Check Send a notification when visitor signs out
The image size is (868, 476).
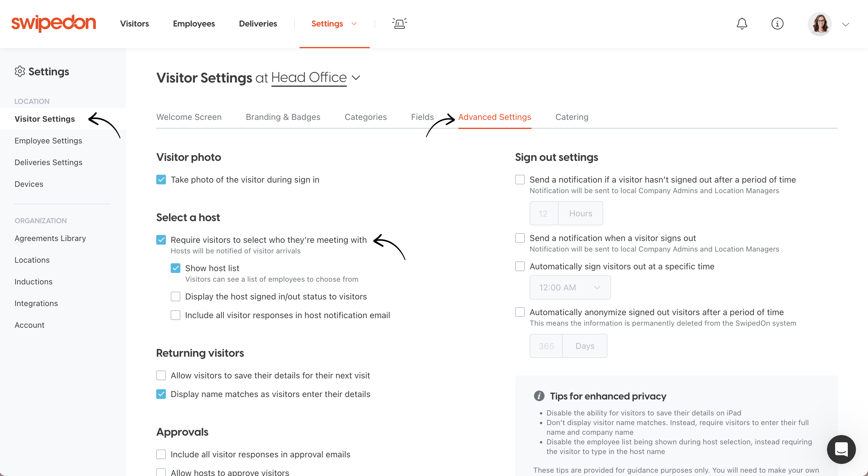click(520, 238)
